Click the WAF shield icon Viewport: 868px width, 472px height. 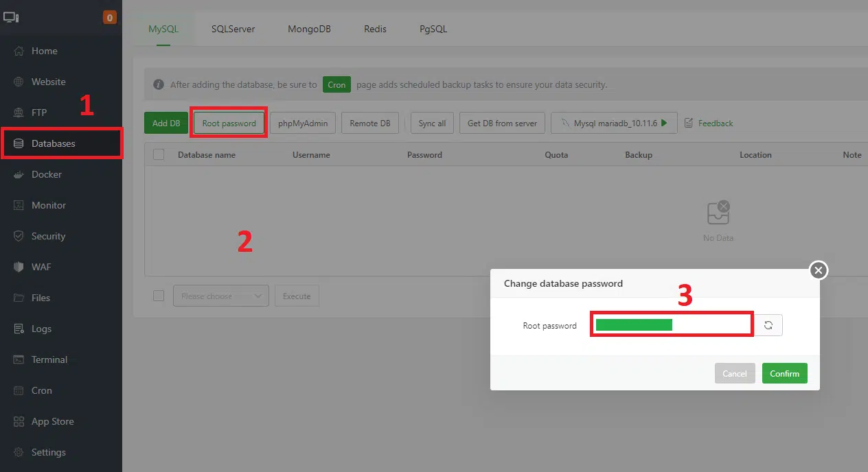click(x=19, y=267)
